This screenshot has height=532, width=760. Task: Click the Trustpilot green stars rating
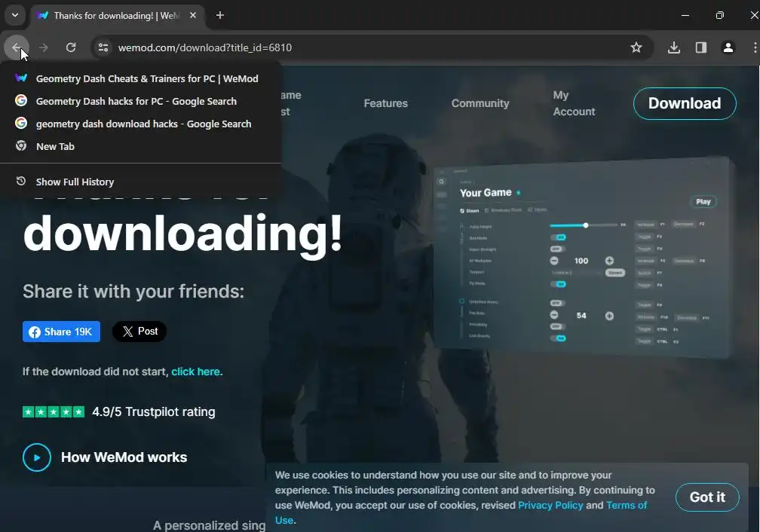pos(54,412)
